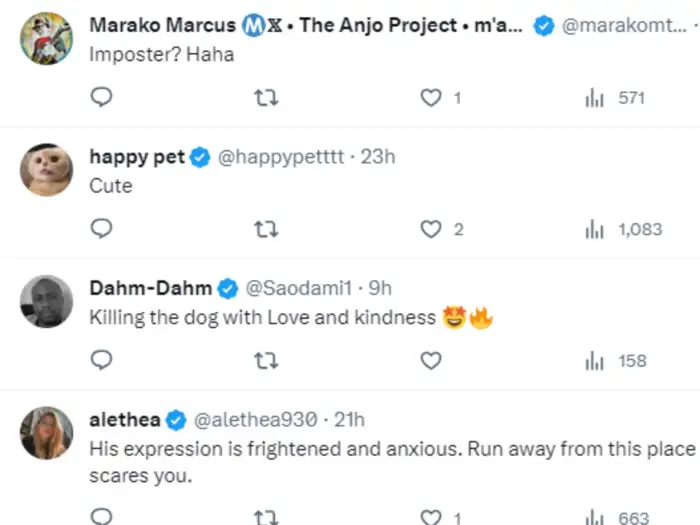The image size is (700, 525).
Task: Open alethea's profile picture
Action: (x=46, y=432)
